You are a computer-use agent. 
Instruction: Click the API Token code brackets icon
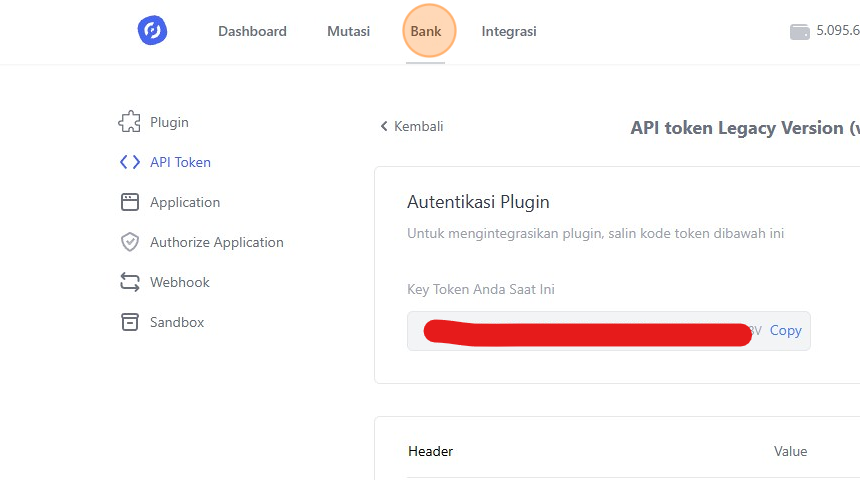point(129,162)
